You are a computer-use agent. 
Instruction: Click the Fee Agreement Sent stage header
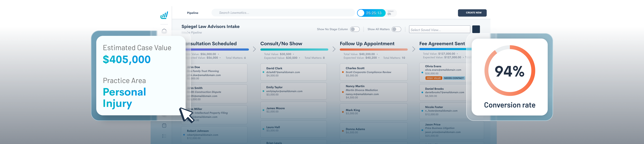point(442,44)
